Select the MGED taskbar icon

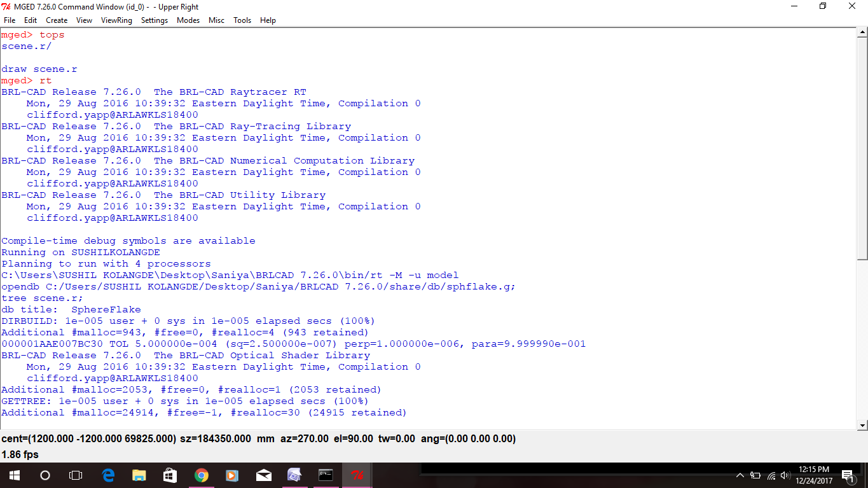point(357,475)
